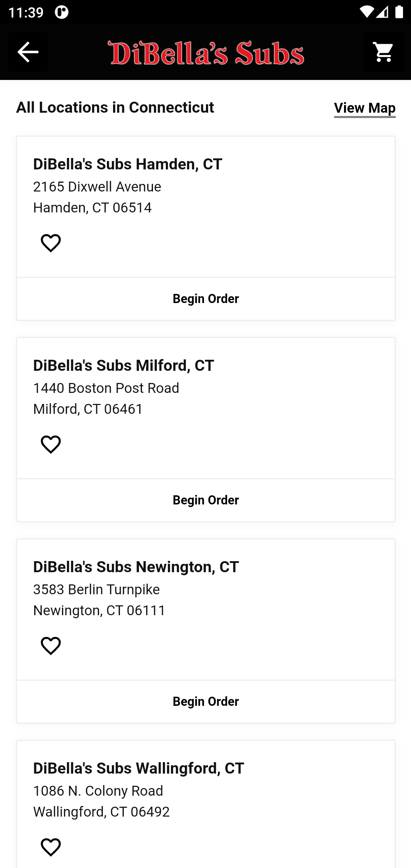Image resolution: width=411 pixels, height=868 pixels.
Task: Open the View Map link
Action: click(365, 108)
